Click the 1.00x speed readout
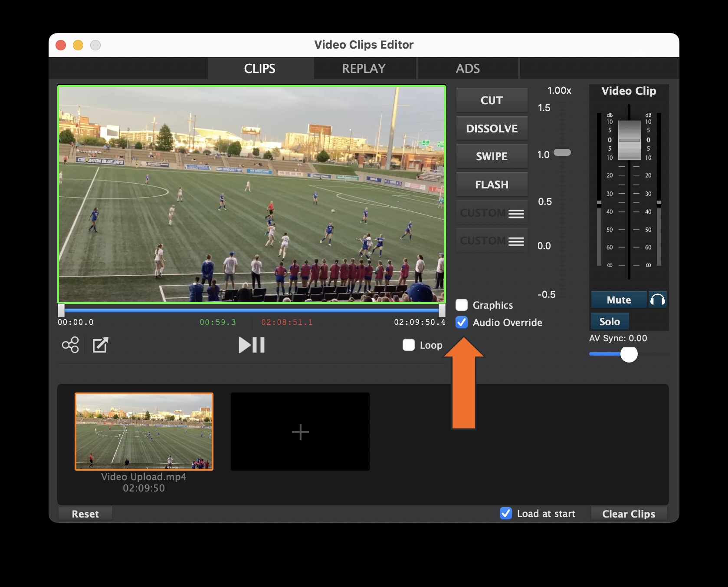728x587 pixels. (x=559, y=91)
